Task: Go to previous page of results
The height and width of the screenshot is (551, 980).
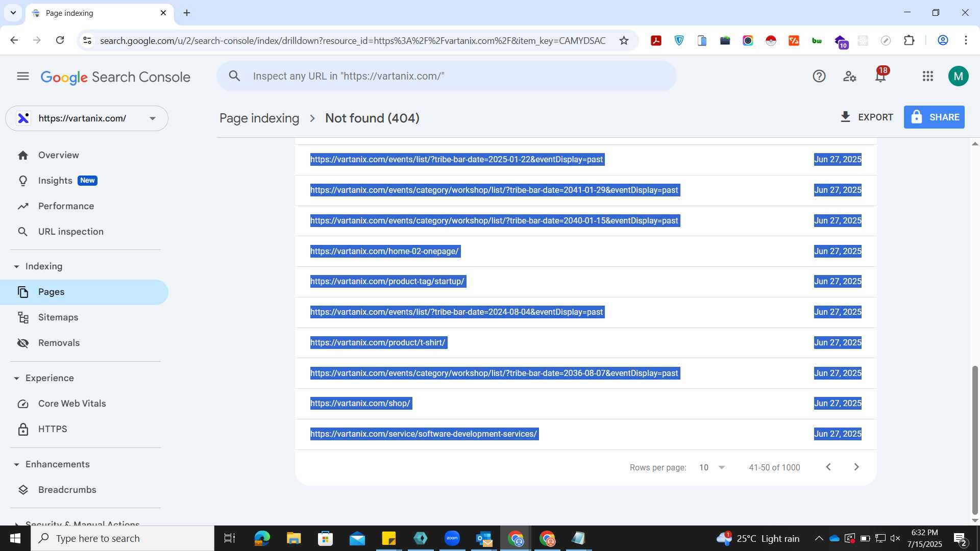Action: tap(828, 467)
